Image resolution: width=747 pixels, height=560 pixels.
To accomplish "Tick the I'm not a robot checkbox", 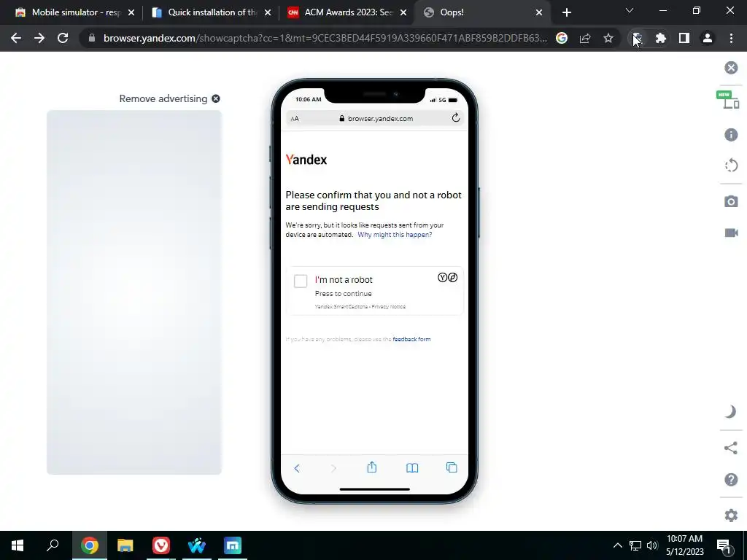I will tap(301, 281).
